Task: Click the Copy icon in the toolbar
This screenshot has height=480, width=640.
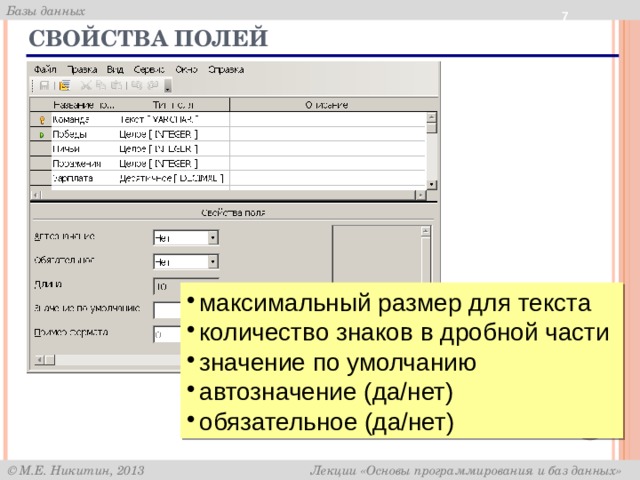Action: click(x=101, y=86)
